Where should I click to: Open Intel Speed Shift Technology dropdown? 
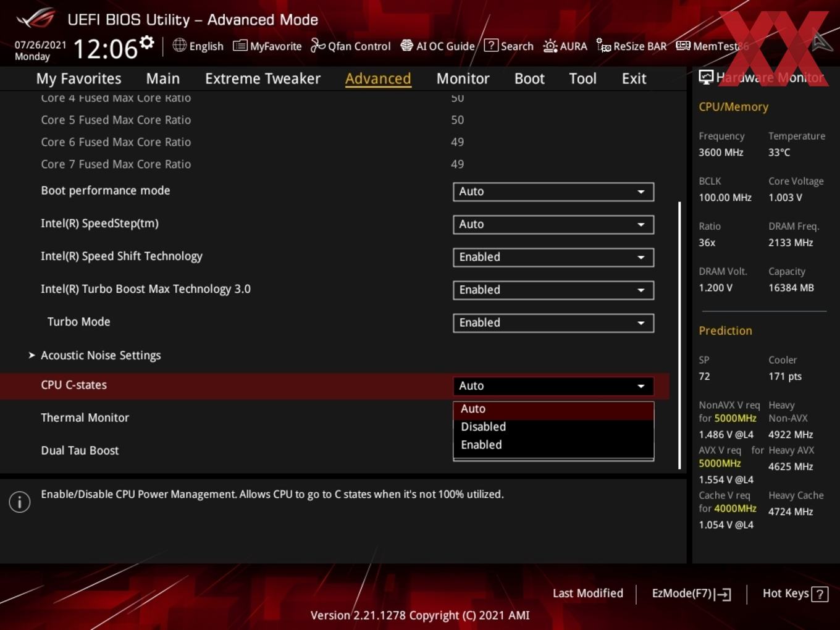[553, 257]
